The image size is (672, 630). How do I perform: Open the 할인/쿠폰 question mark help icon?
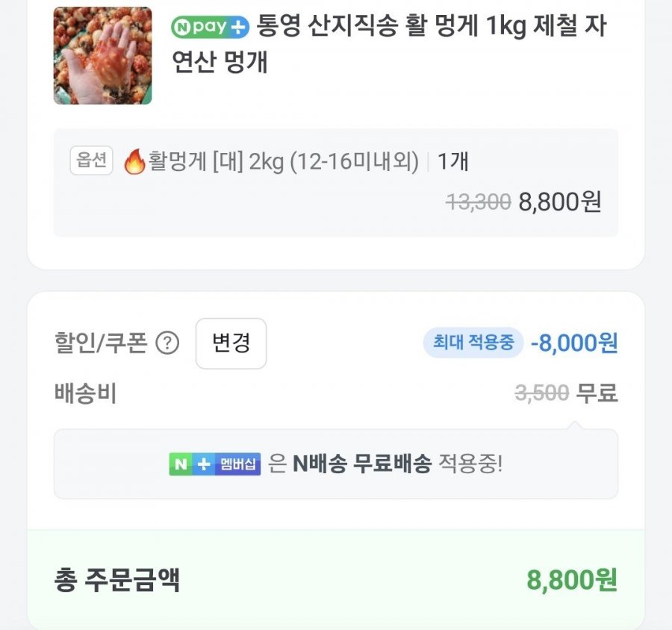click(167, 343)
